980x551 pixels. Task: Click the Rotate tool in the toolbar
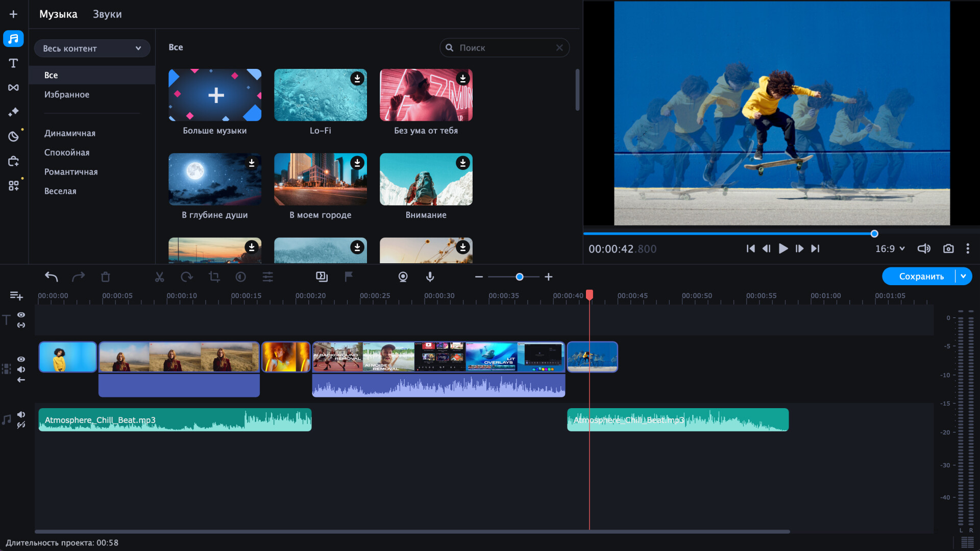click(187, 277)
